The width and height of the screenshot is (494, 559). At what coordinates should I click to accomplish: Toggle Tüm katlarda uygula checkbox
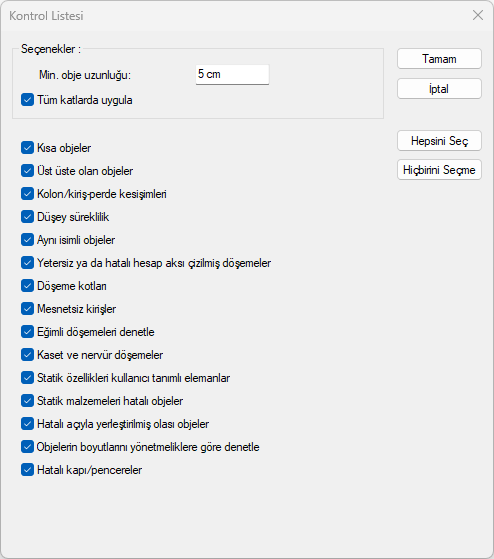[27, 100]
